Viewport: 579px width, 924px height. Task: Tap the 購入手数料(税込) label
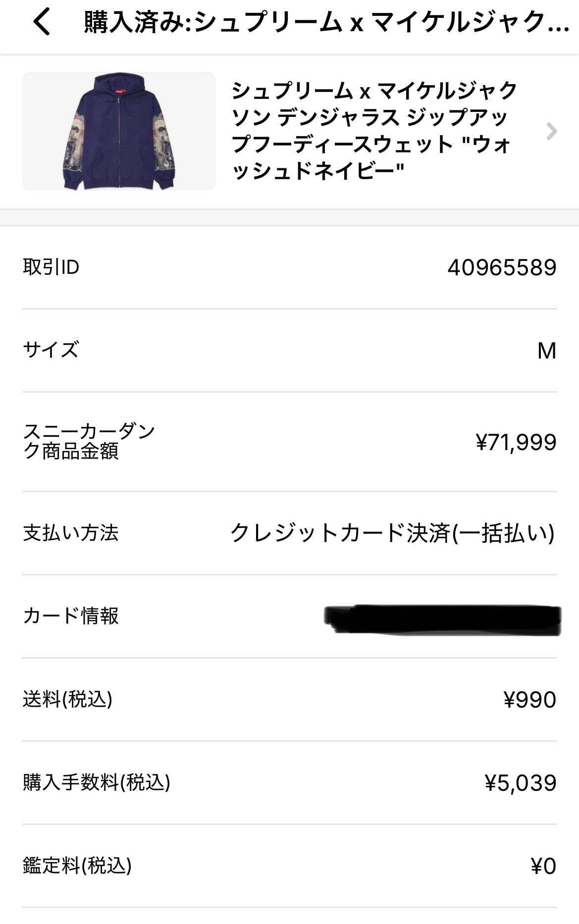pyautogui.click(x=97, y=782)
